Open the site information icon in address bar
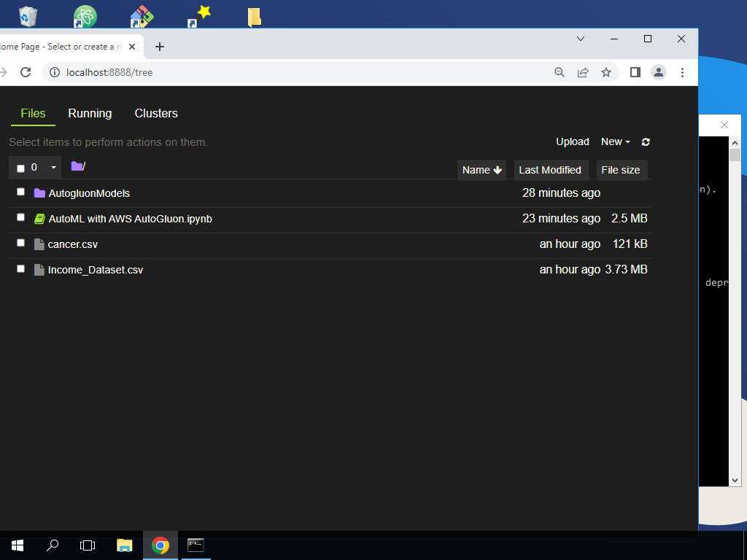 [x=55, y=72]
